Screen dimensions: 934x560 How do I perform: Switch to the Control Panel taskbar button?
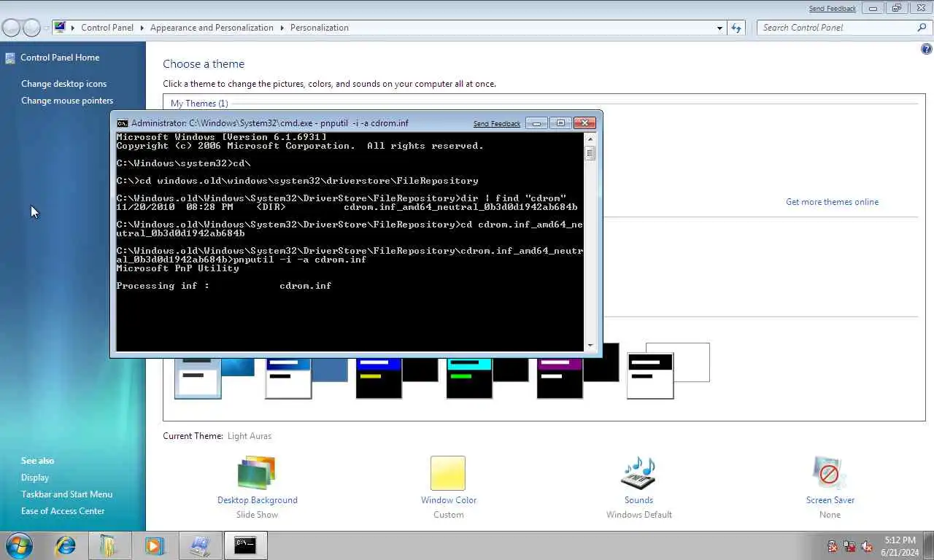pyautogui.click(x=199, y=545)
